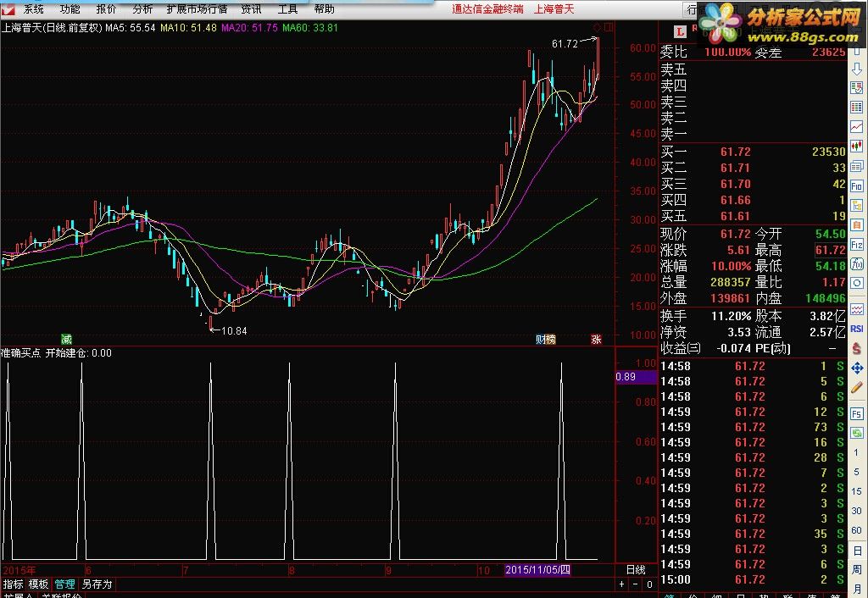Image resolution: width=868 pixels, height=598 pixels.
Task: Open the red line chart icon
Action: pos(856,127)
